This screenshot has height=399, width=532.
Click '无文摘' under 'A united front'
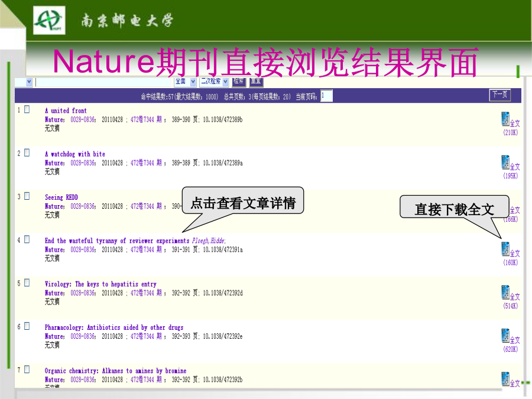tap(52, 128)
